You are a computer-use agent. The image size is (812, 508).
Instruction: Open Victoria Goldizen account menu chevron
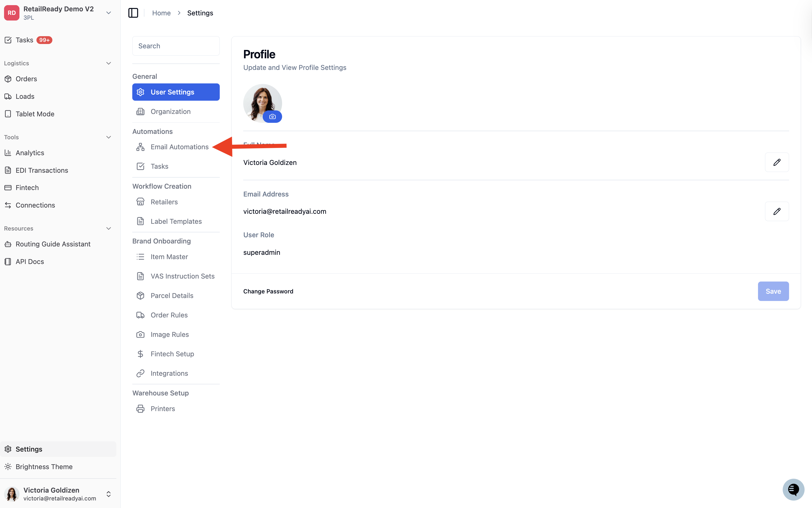[109, 494]
